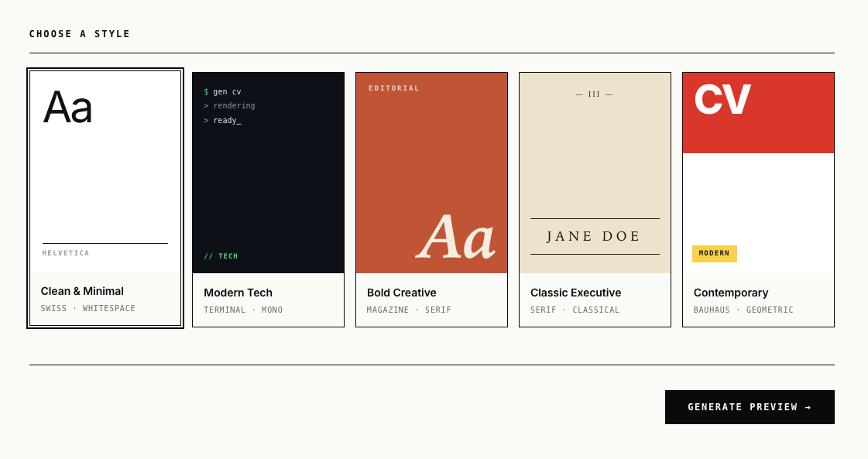Click the terminal 'gen cv' preview thumbnail
Screen dimensions: 868x459
tap(269, 173)
